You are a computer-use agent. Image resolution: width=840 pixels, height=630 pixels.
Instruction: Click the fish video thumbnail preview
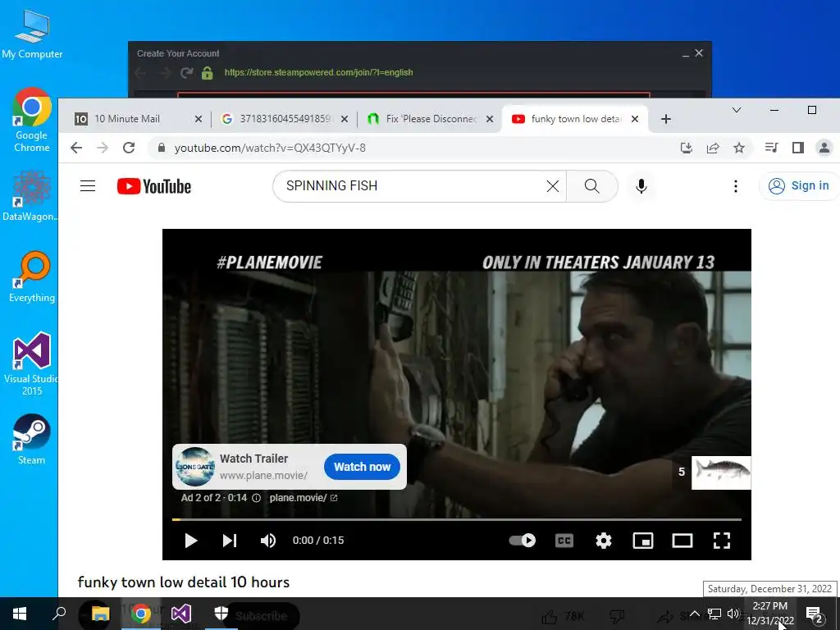click(721, 472)
